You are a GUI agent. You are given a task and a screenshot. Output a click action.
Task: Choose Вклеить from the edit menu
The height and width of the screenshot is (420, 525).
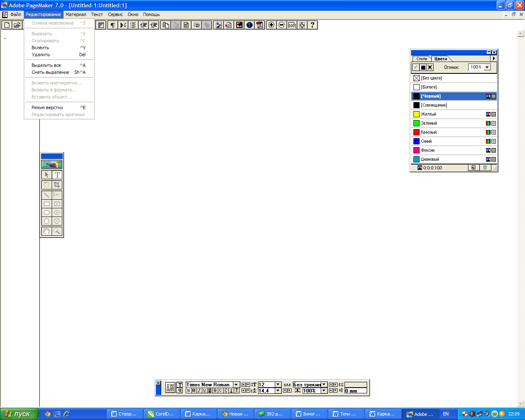tap(59, 48)
